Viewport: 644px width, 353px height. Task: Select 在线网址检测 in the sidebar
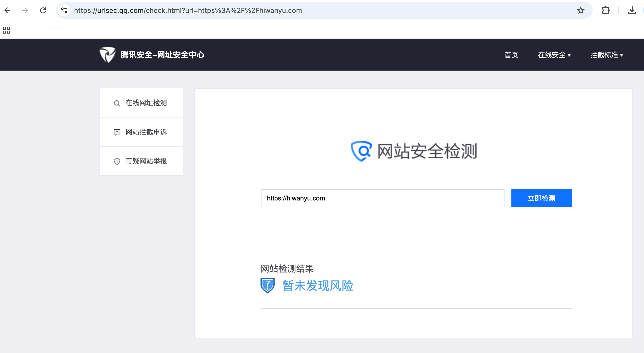coord(141,103)
